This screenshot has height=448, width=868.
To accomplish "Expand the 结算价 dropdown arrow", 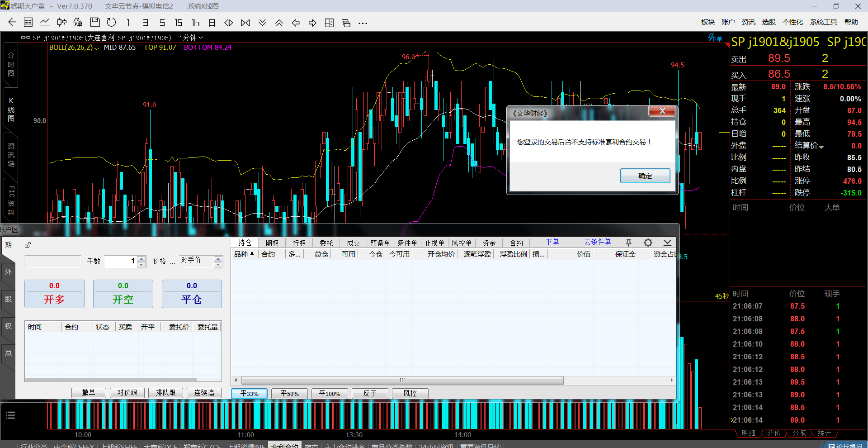I will (821, 147).
